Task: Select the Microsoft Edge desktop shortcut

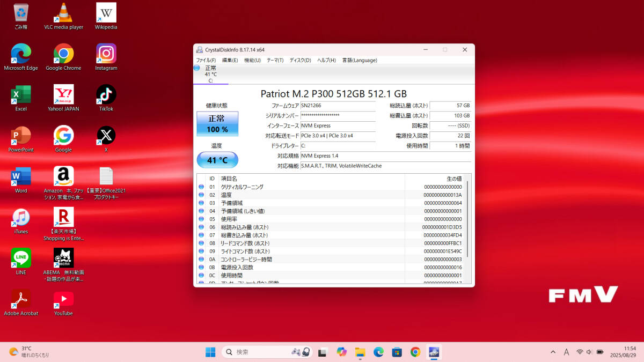Action: [x=21, y=57]
